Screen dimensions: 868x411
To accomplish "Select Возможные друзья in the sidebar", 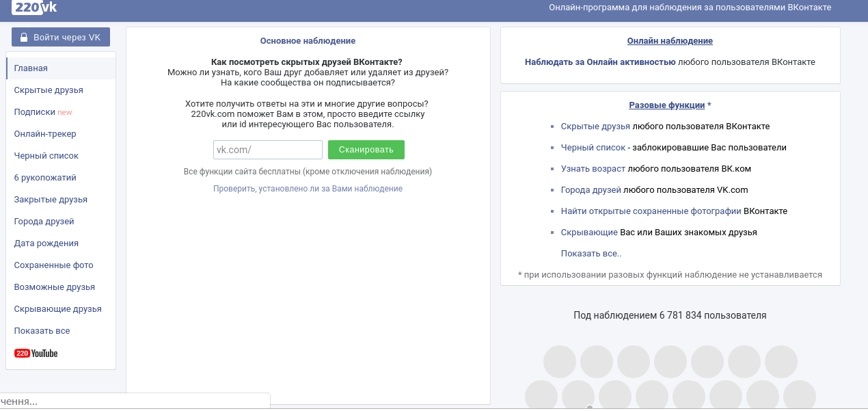I will coord(61,287).
